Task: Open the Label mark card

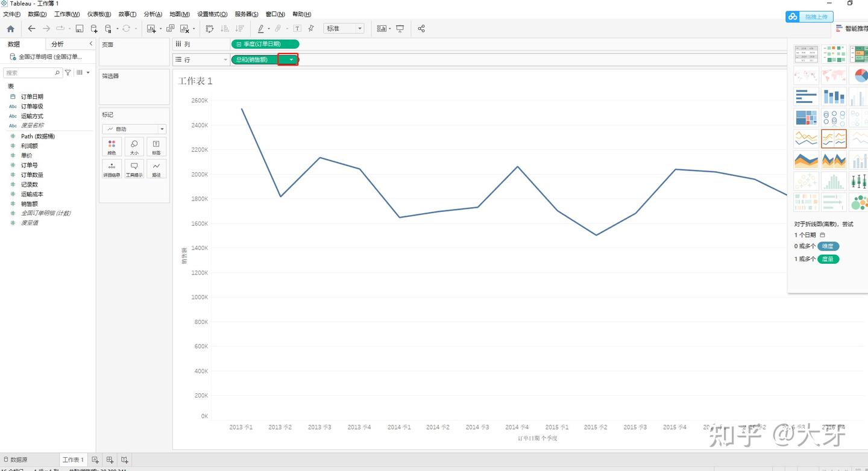Action: (x=156, y=147)
